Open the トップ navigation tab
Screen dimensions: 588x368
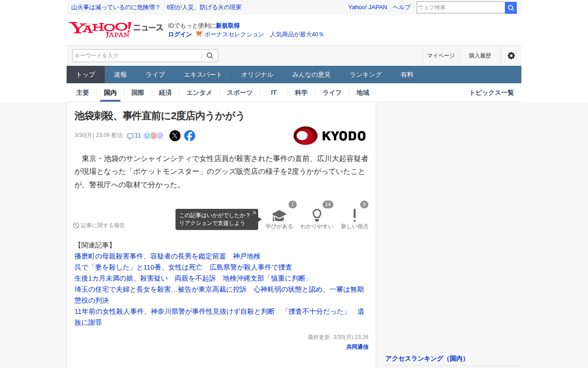click(x=86, y=75)
